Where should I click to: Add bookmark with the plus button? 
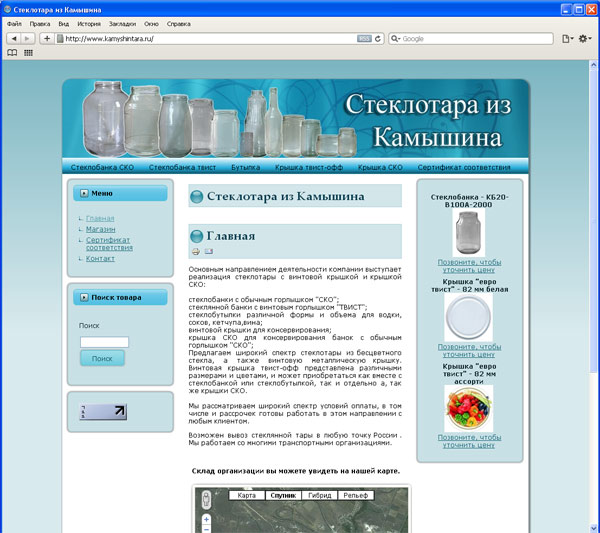pos(47,39)
